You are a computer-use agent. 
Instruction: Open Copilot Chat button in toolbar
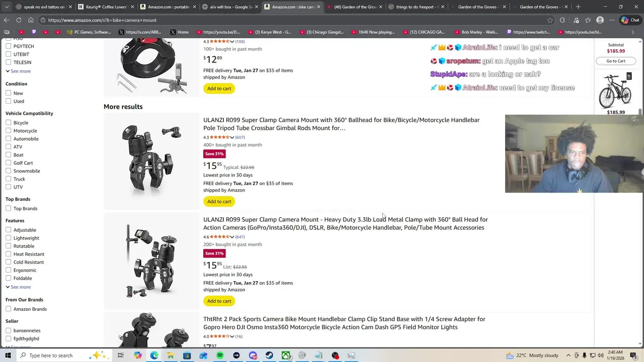point(630,20)
